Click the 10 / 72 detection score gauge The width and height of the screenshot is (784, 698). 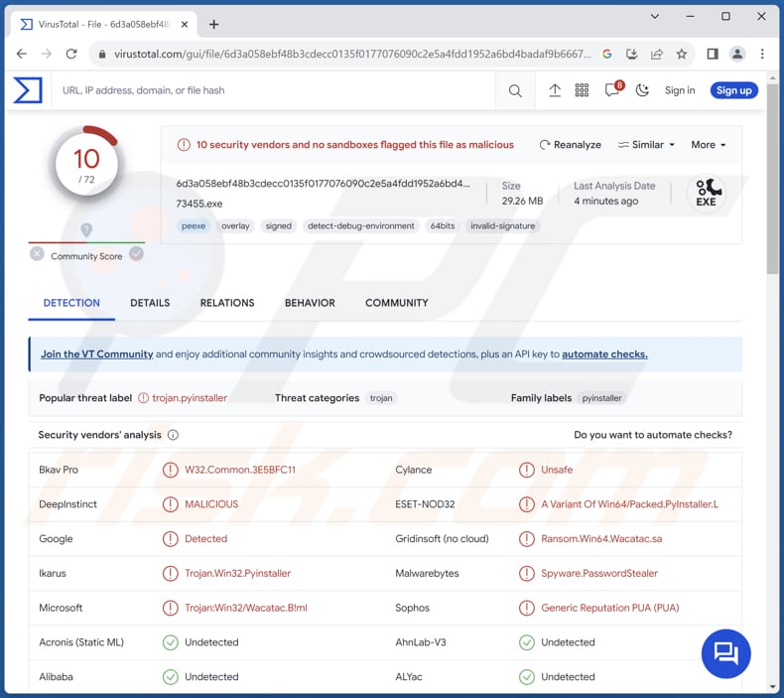pyautogui.click(x=86, y=165)
